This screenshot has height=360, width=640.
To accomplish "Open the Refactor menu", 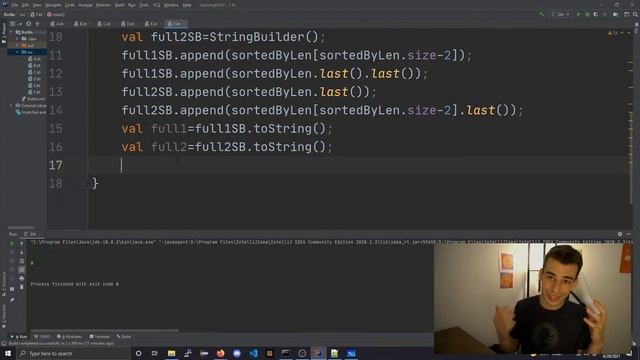I will 103,5.
